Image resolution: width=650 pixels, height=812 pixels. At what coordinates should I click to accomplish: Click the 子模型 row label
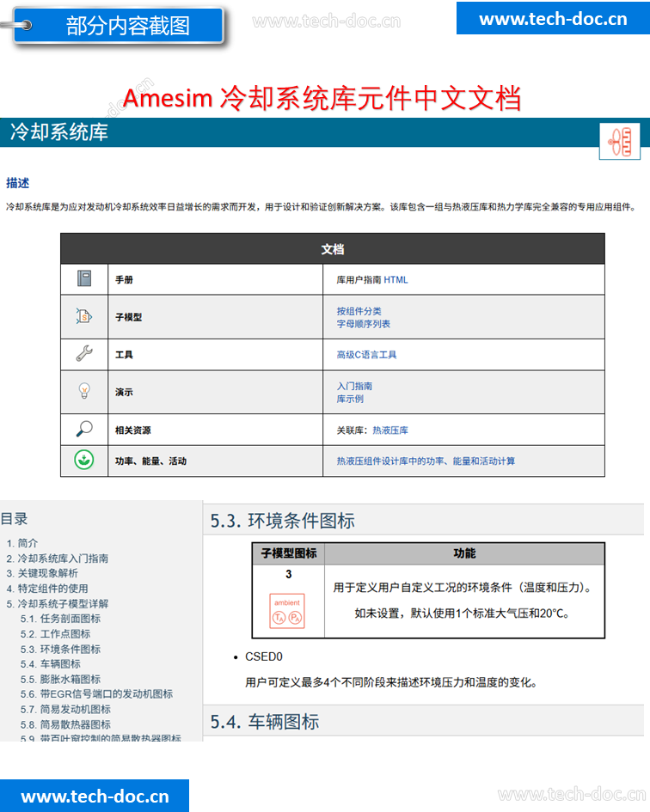coord(129,317)
